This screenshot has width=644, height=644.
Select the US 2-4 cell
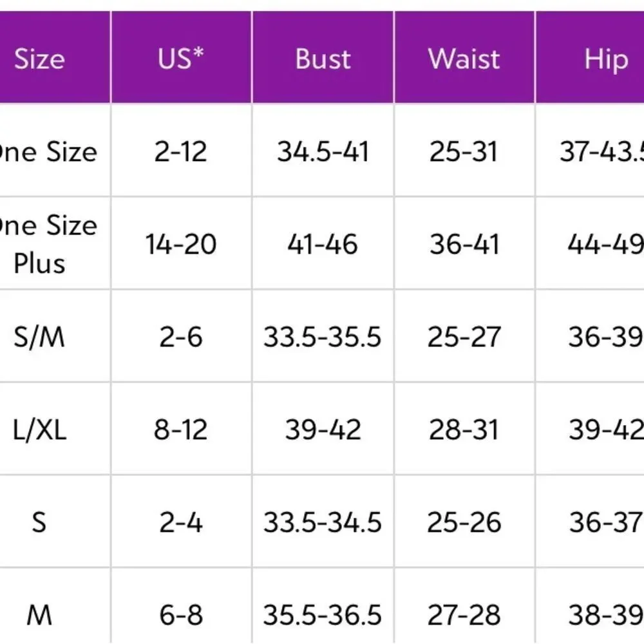click(181, 522)
